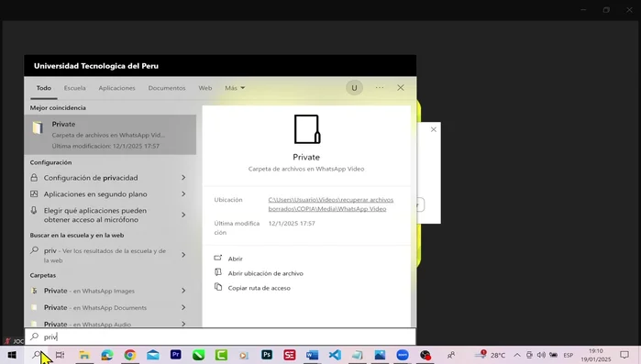
Task: Open Zoom from the taskbar
Action: coord(403,355)
